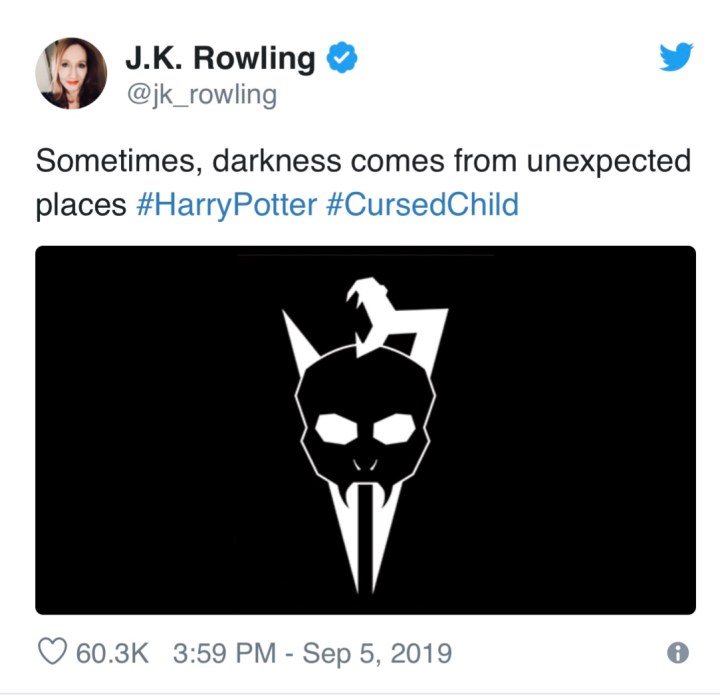This screenshot has width=720, height=695.
Task: Click the Sep 5, 2019 date
Action: point(379,654)
